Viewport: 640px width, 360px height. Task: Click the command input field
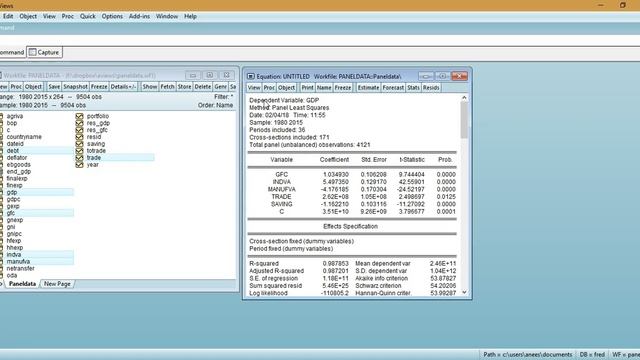tap(320, 40)
